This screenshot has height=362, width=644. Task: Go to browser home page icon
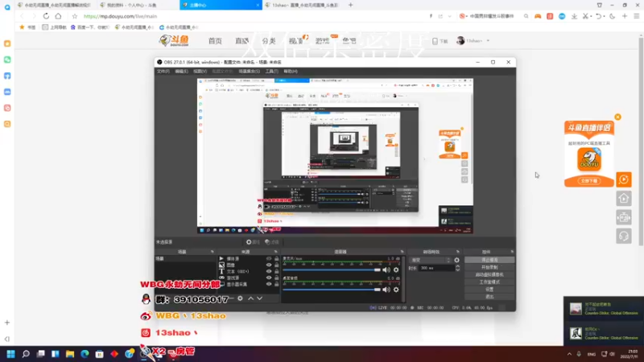58,16
